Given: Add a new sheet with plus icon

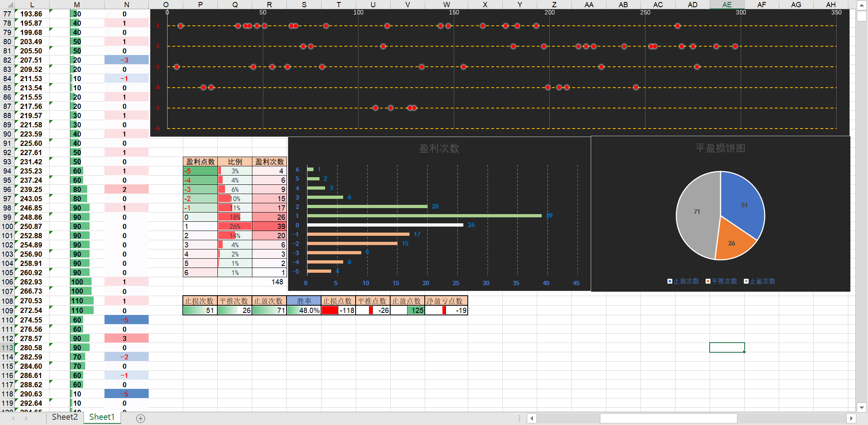Looking at the screenshot, I should click(140, 418).
